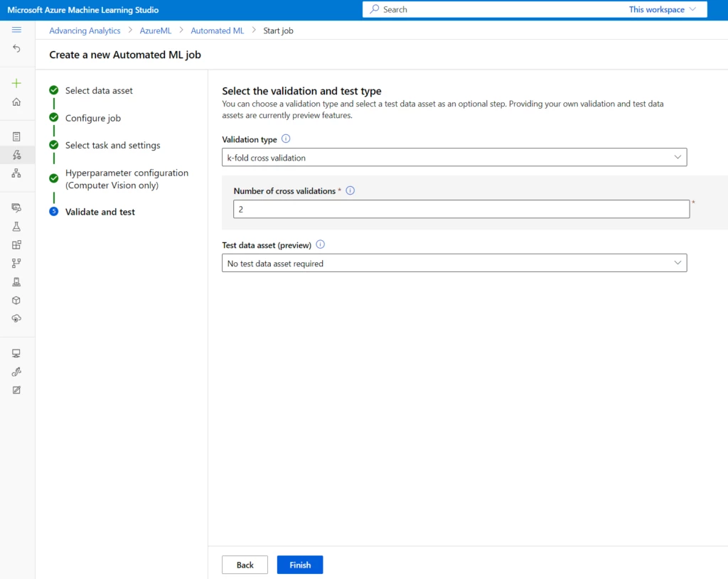
Task: Open the Test data asset dropdown
Action: [x=454, y=262]
